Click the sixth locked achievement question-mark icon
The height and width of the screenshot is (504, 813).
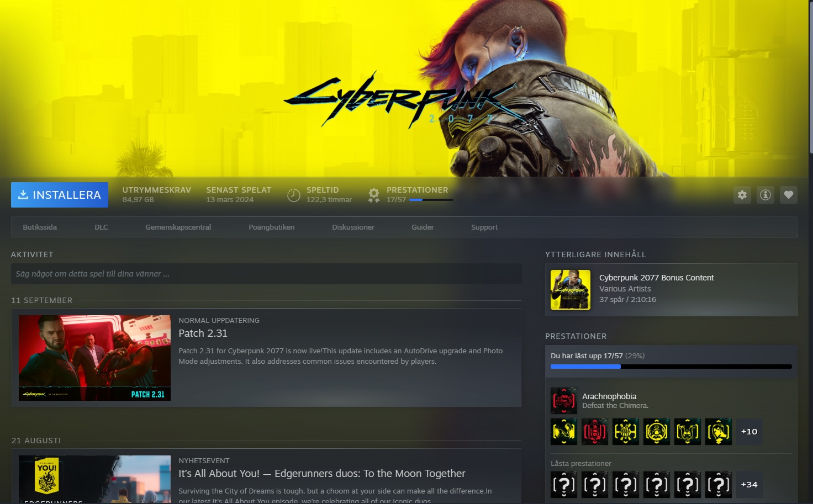point(719,485)
